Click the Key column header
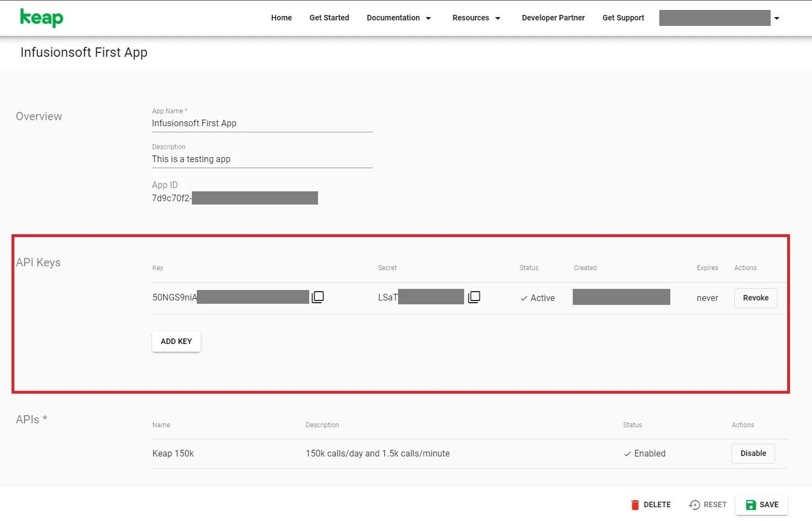The height and width of the screenshot is (521, 812). click(x=158, y=268)
